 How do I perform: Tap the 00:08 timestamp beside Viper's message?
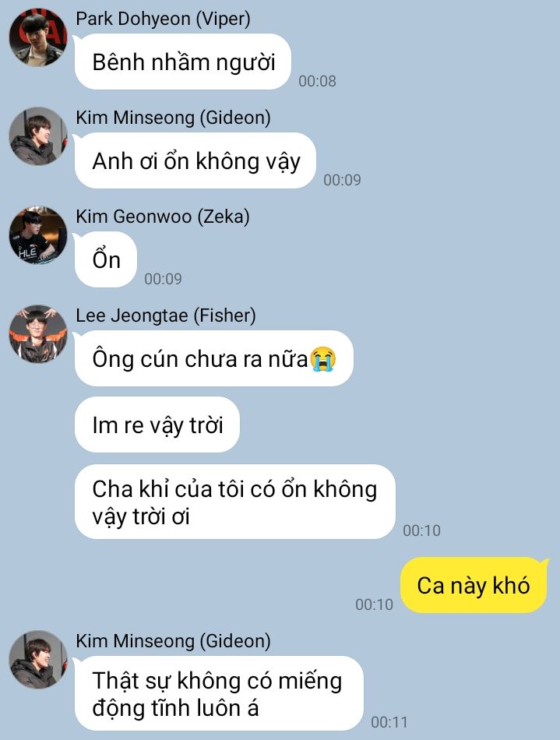(318, 81)
